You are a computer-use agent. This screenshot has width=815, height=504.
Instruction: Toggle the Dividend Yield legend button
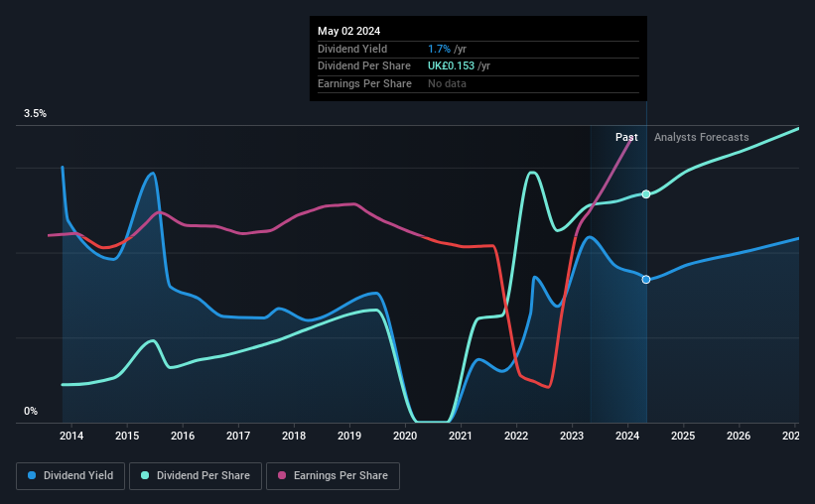[70, 476]
